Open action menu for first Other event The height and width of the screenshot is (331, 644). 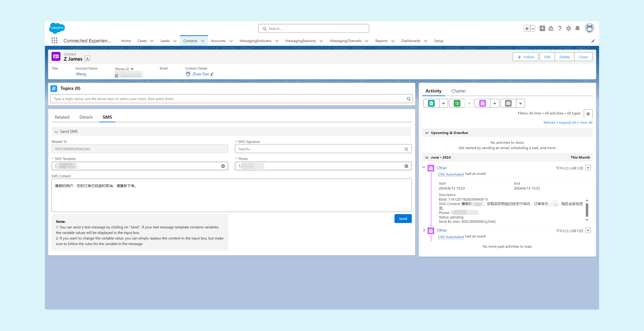pyautogui.click(x=588, y=168)
